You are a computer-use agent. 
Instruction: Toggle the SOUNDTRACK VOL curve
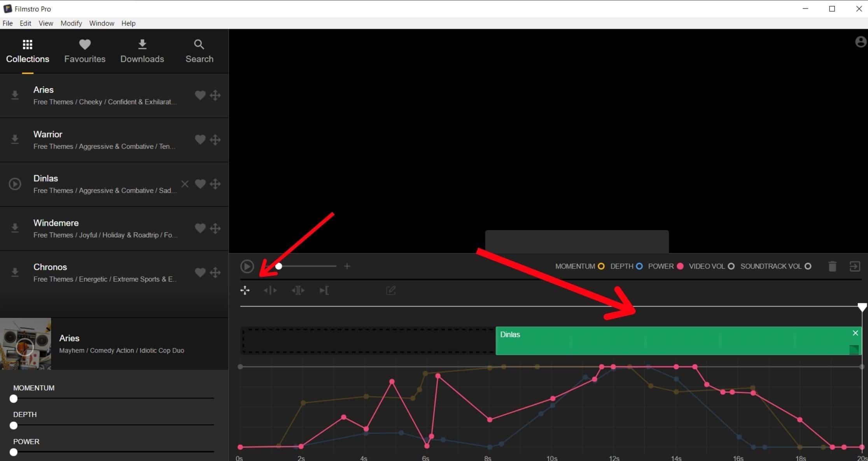tap(808, 266)
